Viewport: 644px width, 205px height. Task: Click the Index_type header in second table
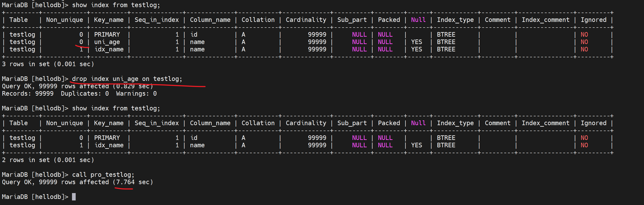[x=455, y=123]
